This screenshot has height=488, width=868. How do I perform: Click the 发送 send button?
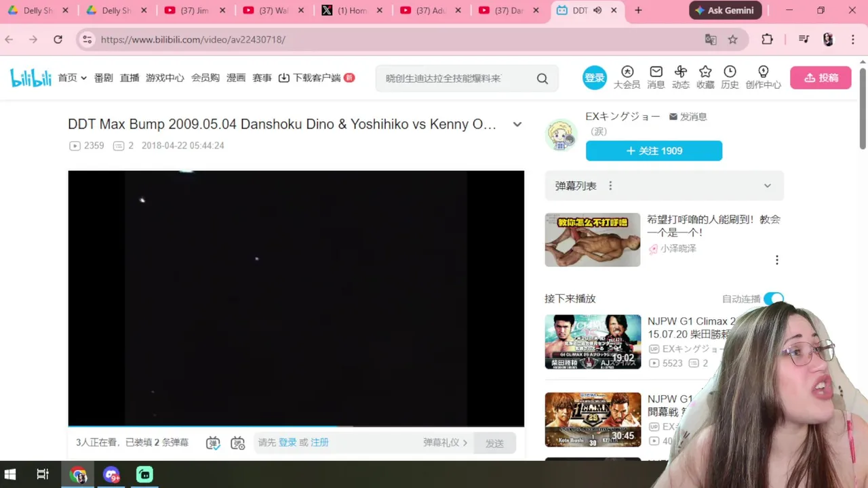coord(494,443)
